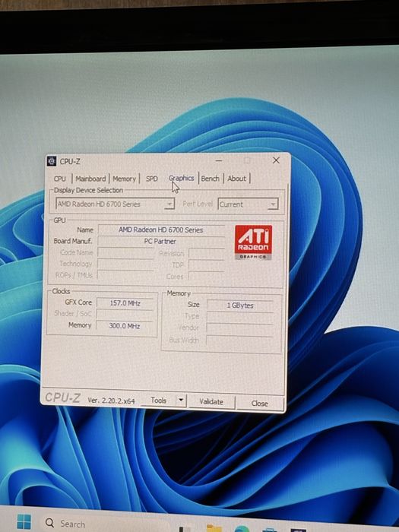Go to the Memory tab
Viewport: 399px width, 532px height.
(x=124, y=179)
